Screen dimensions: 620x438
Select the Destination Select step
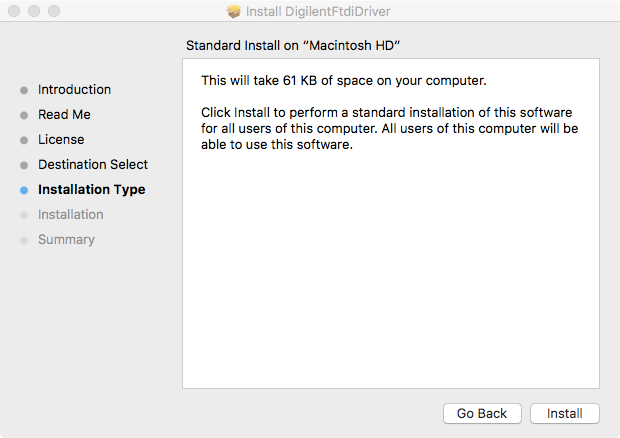[93, 164]
